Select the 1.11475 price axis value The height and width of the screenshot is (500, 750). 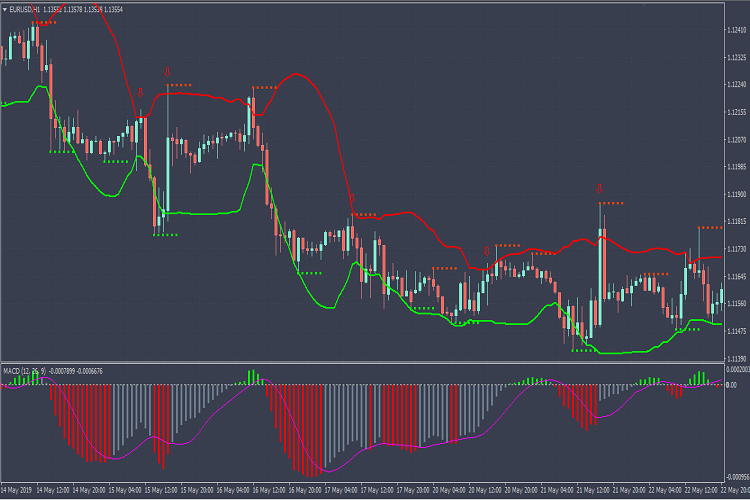coord(737,331)
